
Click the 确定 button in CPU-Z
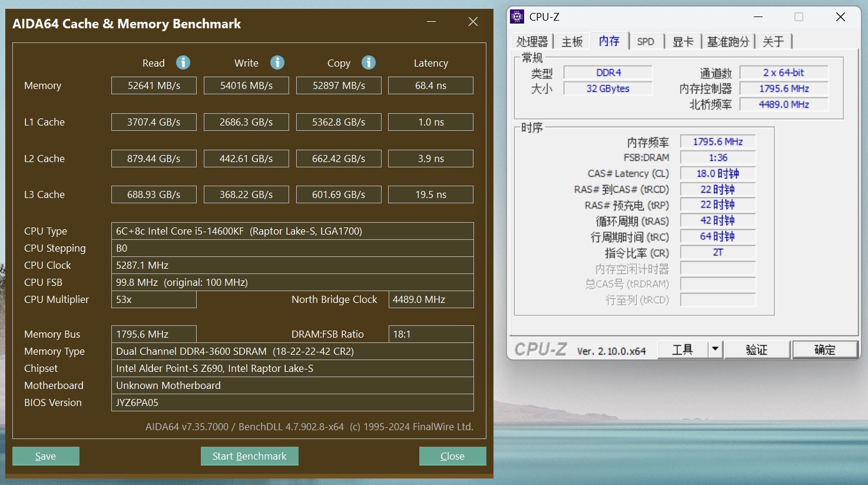coord(825,349)
